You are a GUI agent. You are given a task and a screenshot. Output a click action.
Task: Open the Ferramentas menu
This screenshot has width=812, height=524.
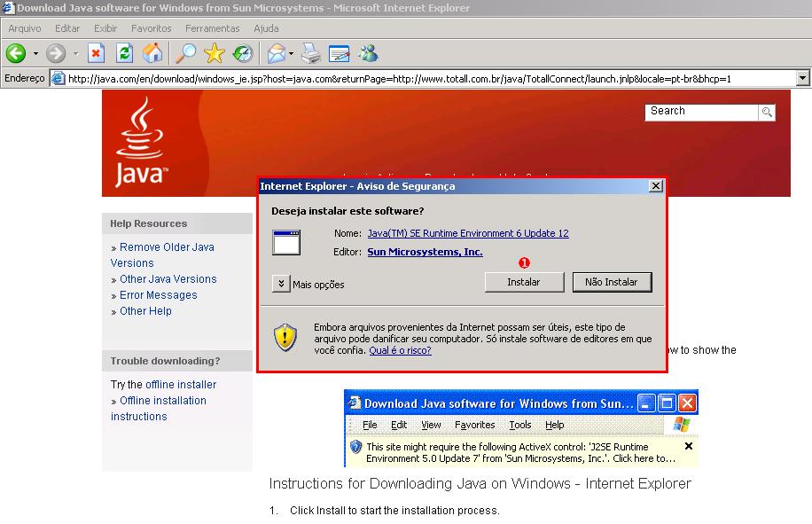pos(211,28)
